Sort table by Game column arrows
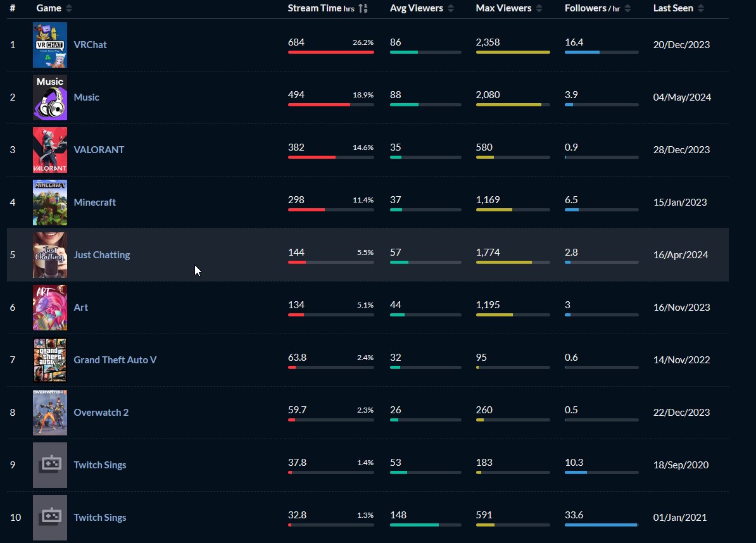The width and height of the screenshot is (756, 543). pos(68,8)
